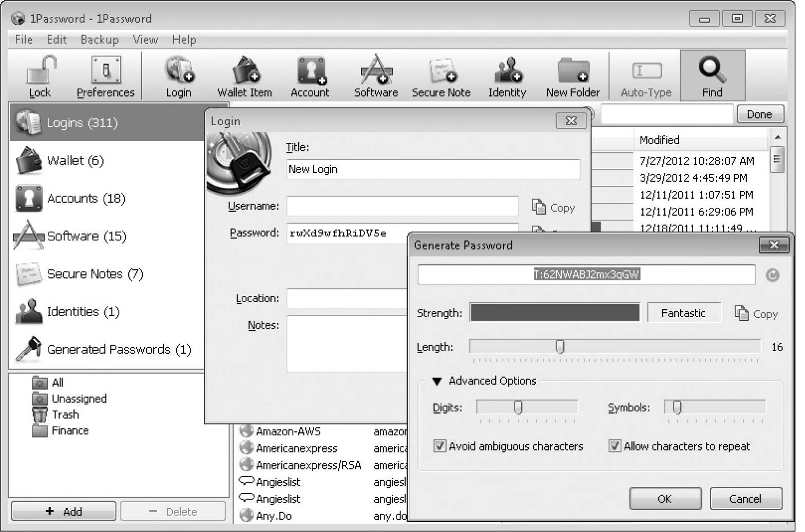The width and height of the screenshot is (805, 532).
Task: Toggle Avoid ambiguous characters checkbox
Action: click(439, 446)
